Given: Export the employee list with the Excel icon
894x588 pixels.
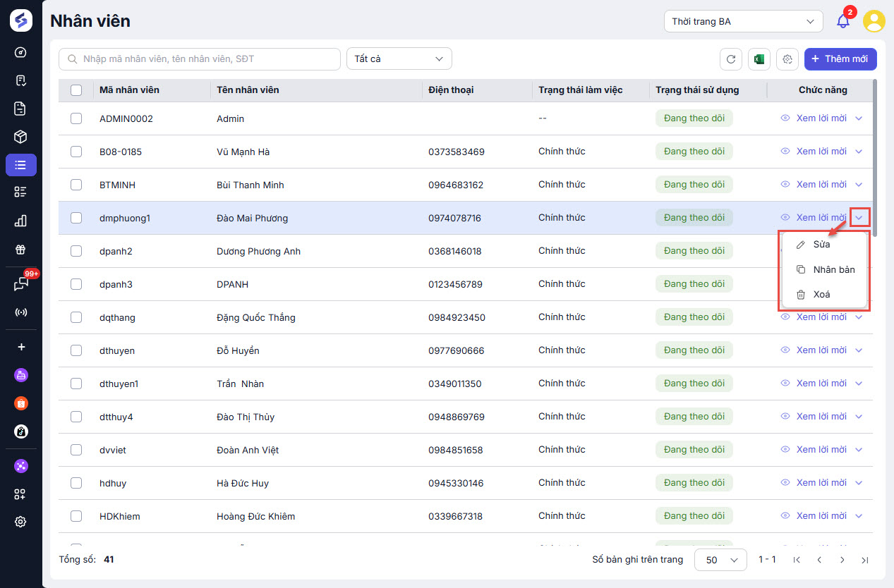Looking at the screenshot, I should 759,59.
